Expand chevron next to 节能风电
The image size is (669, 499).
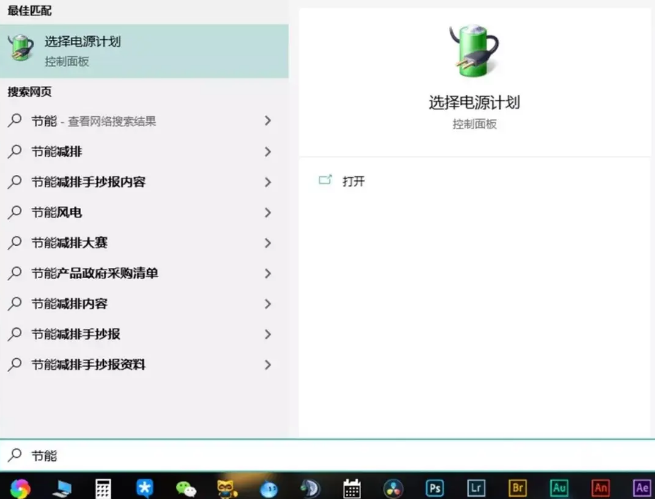click(268, 212)
